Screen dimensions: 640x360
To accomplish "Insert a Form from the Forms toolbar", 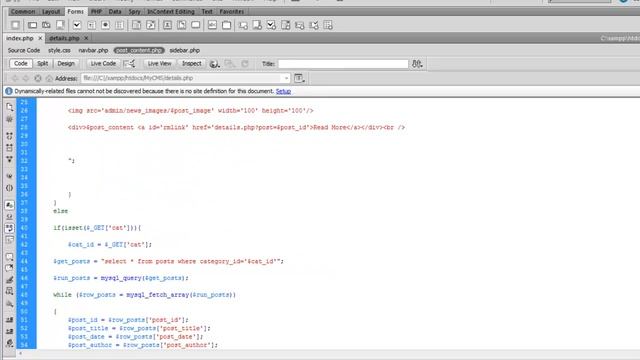I will 16,25.
